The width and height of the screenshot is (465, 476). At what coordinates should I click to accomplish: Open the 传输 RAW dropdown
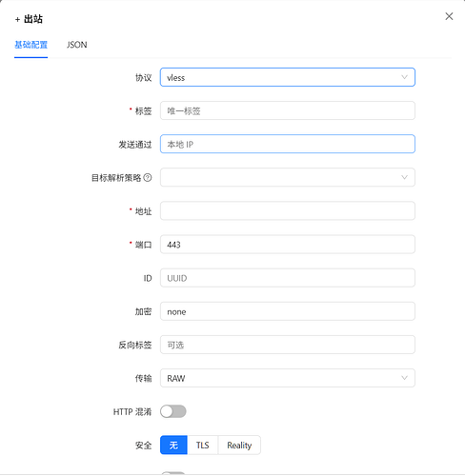point(288,378)
